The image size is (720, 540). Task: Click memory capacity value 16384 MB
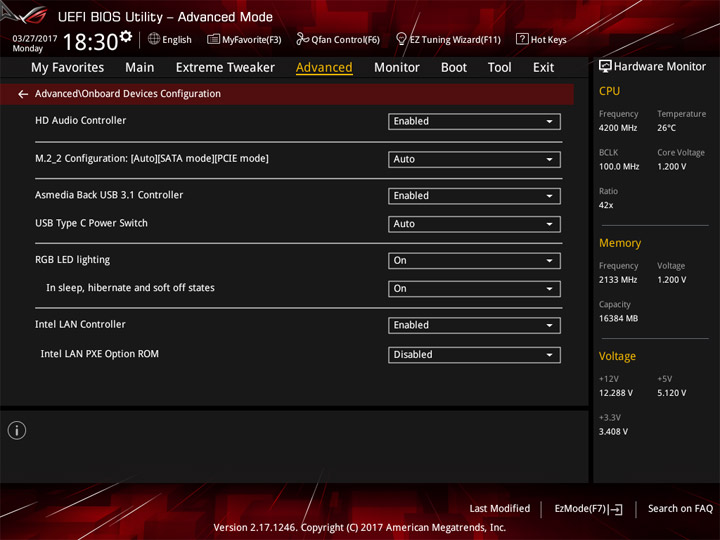(618, 319)
